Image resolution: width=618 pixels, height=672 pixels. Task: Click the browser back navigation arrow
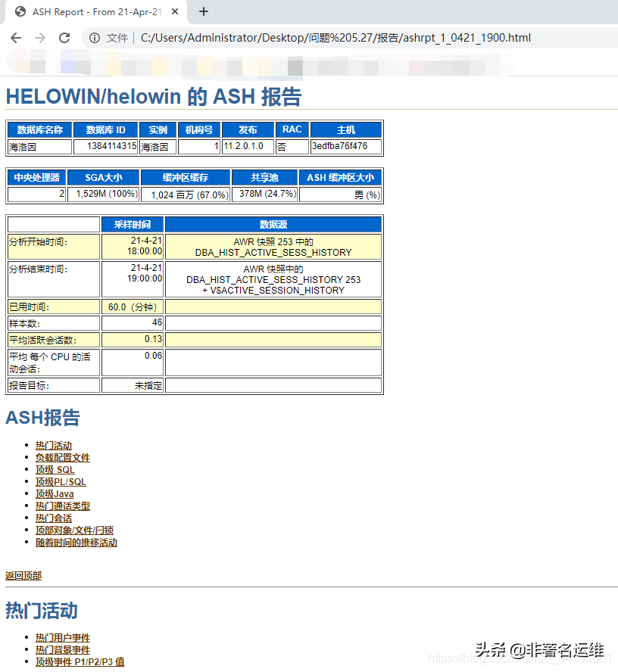(16, 38)
